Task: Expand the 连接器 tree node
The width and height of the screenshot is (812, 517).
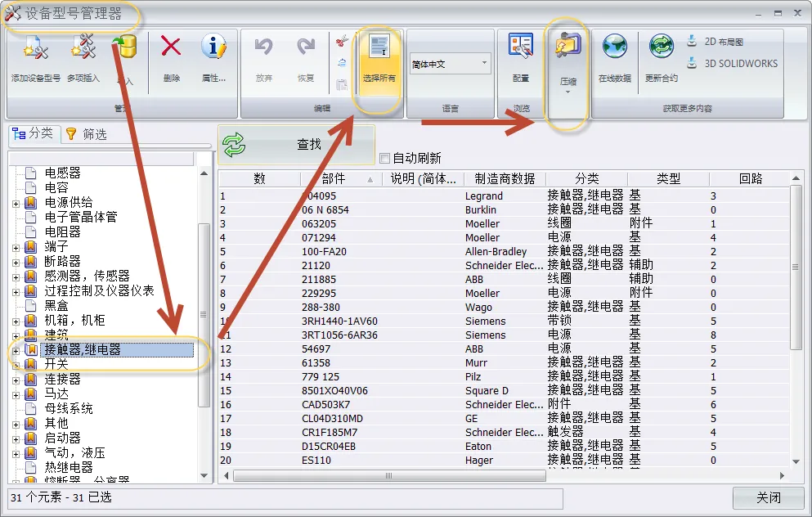Action: tap(16, 380)
